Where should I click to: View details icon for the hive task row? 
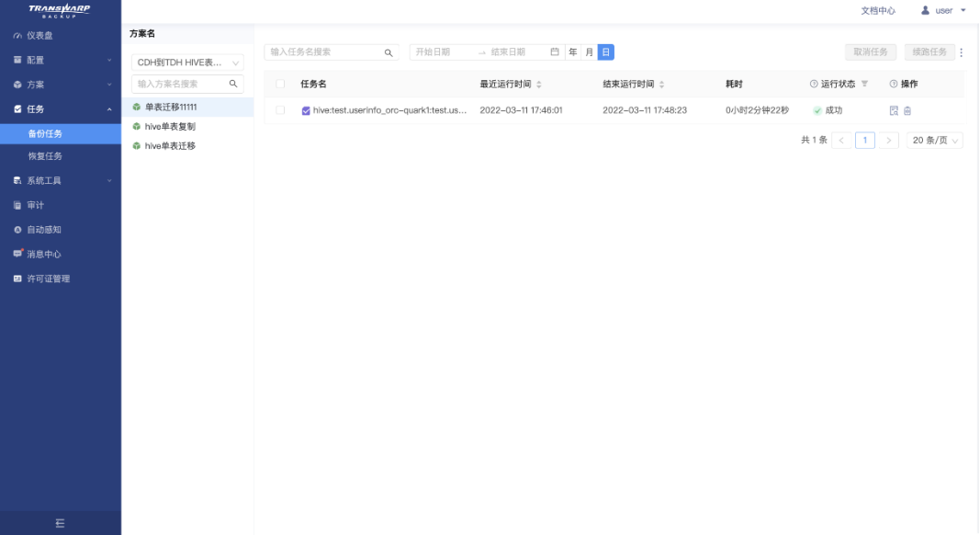click(x=894, y=110)
